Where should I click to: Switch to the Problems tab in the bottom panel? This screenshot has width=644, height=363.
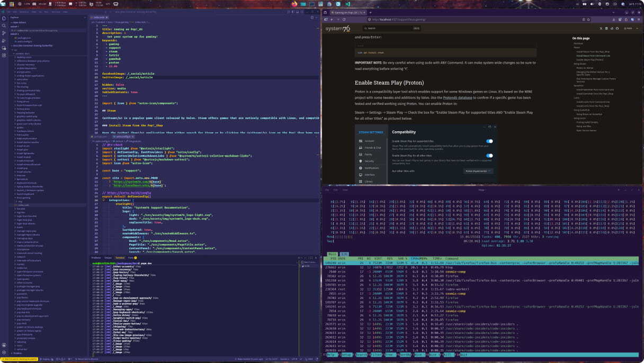click(x=96, y=258)
